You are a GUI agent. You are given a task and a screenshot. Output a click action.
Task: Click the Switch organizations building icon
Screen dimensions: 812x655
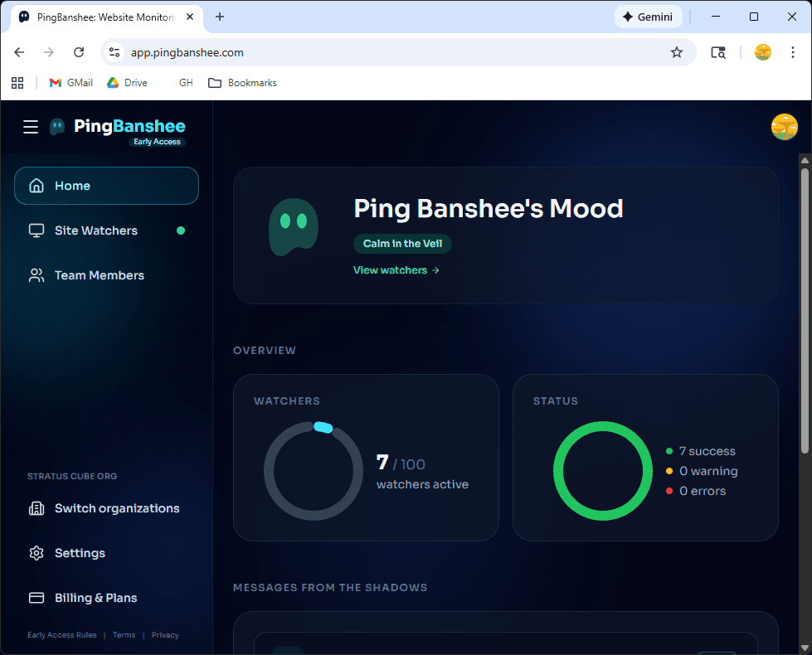(x=36, y=508)
